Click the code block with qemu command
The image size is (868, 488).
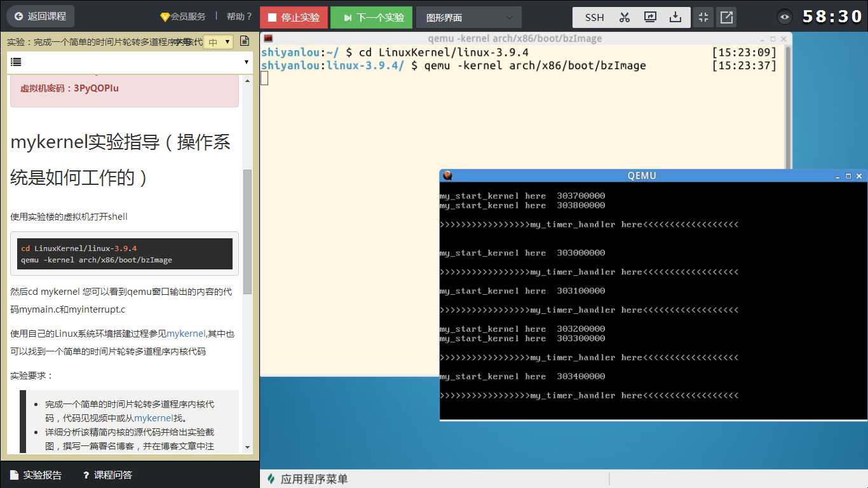click(125, 254)
